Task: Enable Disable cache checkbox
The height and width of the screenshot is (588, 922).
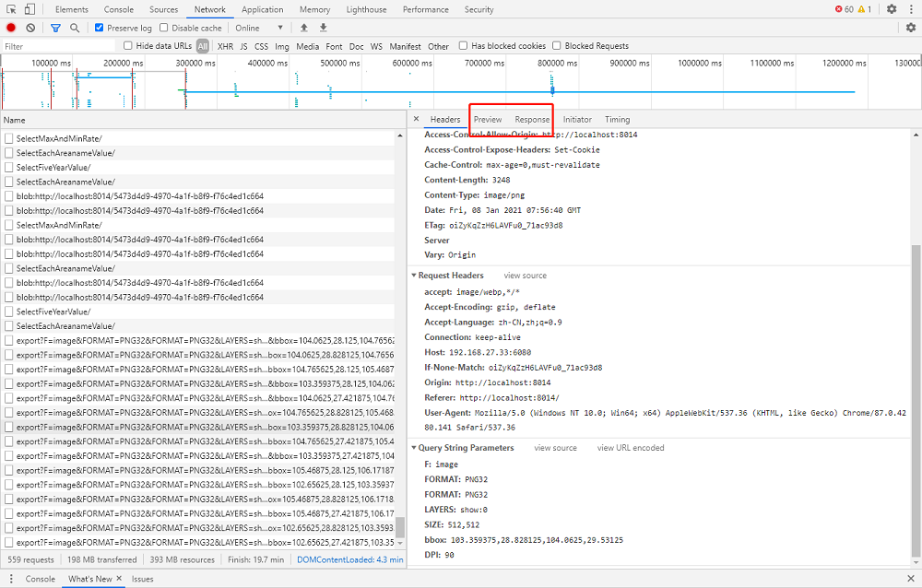Action: [163, 28]
